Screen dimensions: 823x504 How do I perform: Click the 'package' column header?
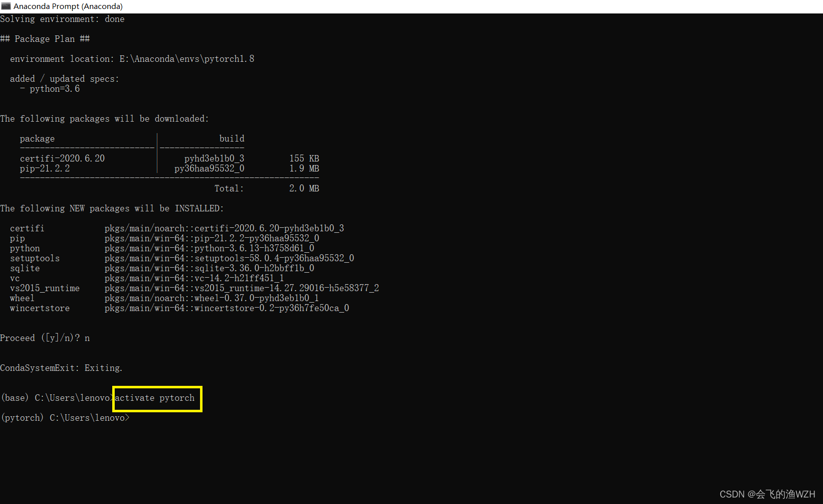click(x=37, y=139)
